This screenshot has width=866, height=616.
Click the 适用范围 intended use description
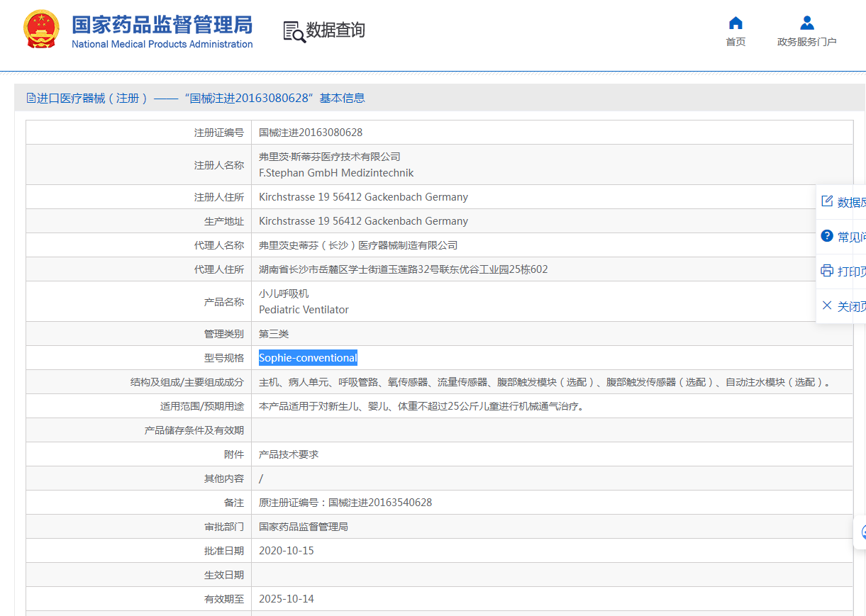click(x=422, y=406)
